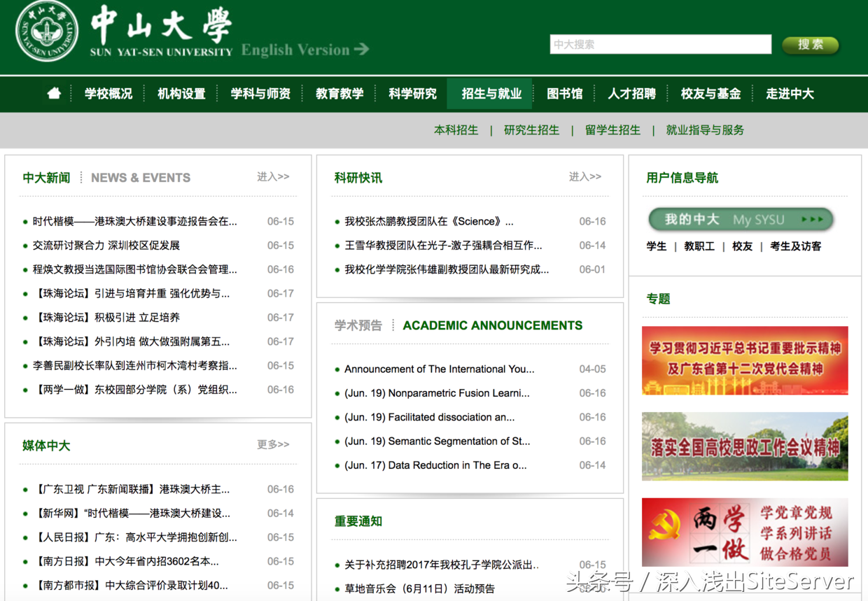Go to 就业指导与服务 submenu link
The height and width of the screenshot is (601, 868).
pyautogui.click(x=705, y=130)
